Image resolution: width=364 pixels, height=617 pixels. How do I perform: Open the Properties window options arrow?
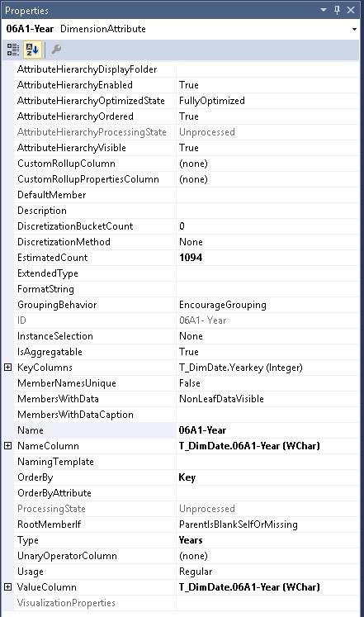point(324,10)
